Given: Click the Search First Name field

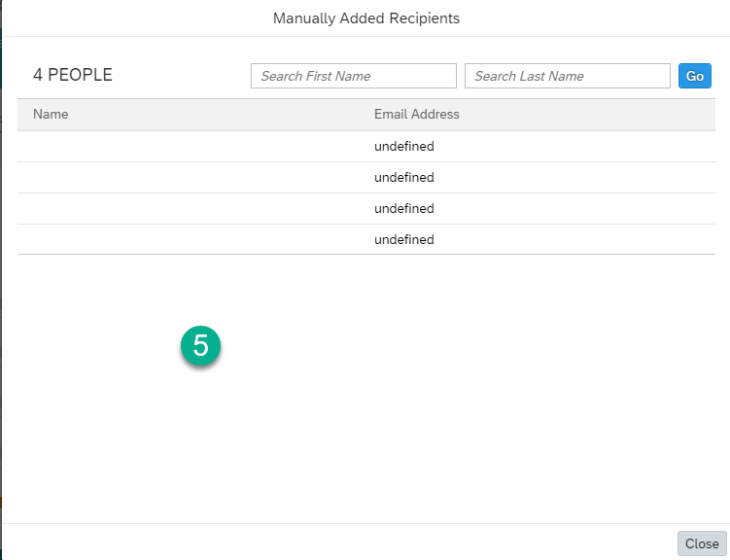Looking at the screenshot, I should [x=354, y=76].
